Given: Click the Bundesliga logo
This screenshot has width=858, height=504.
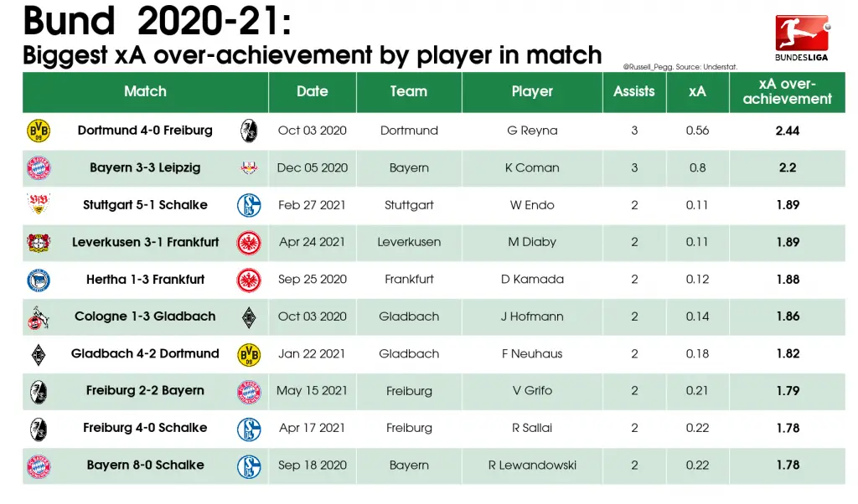Looking at the screenshot, I should 802,38.
